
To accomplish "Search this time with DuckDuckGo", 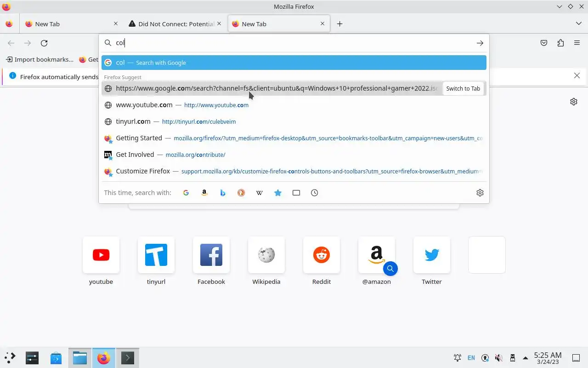I will [241, 193].
